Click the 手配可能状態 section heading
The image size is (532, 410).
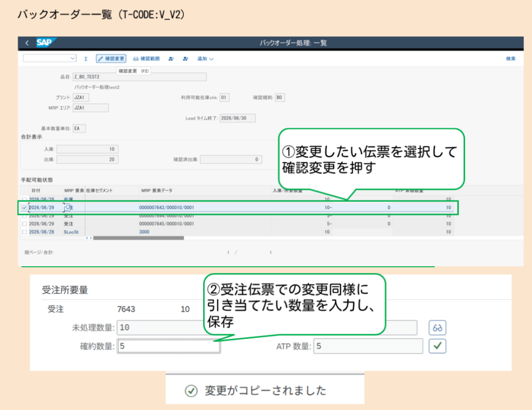click(x=37, y=180)
